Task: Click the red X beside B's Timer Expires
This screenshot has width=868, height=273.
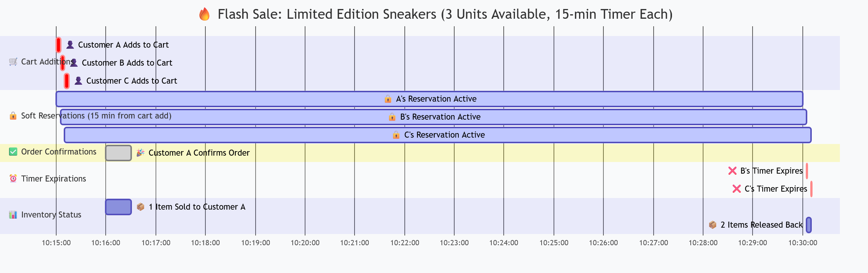Action: [732, 171]
